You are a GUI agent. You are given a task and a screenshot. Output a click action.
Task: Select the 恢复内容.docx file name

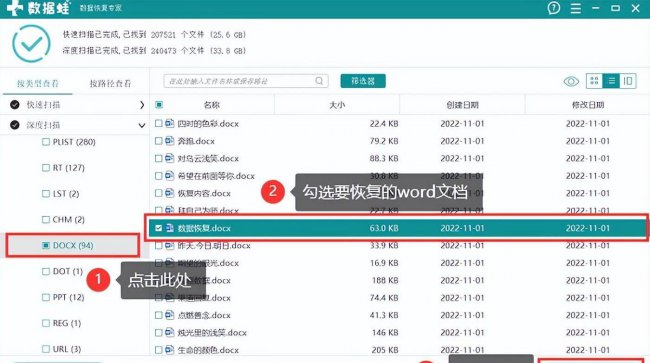pos(204,193)
